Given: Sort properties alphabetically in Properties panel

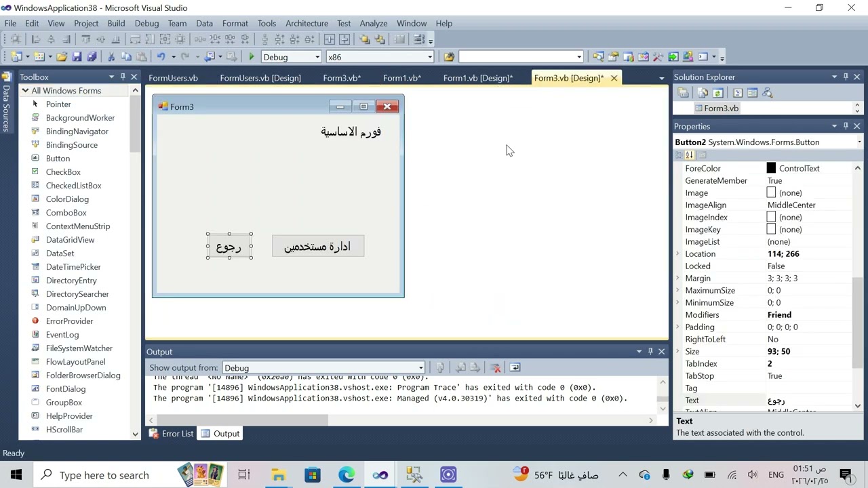Looking at the screenshot, I should (x=690, y=155).
